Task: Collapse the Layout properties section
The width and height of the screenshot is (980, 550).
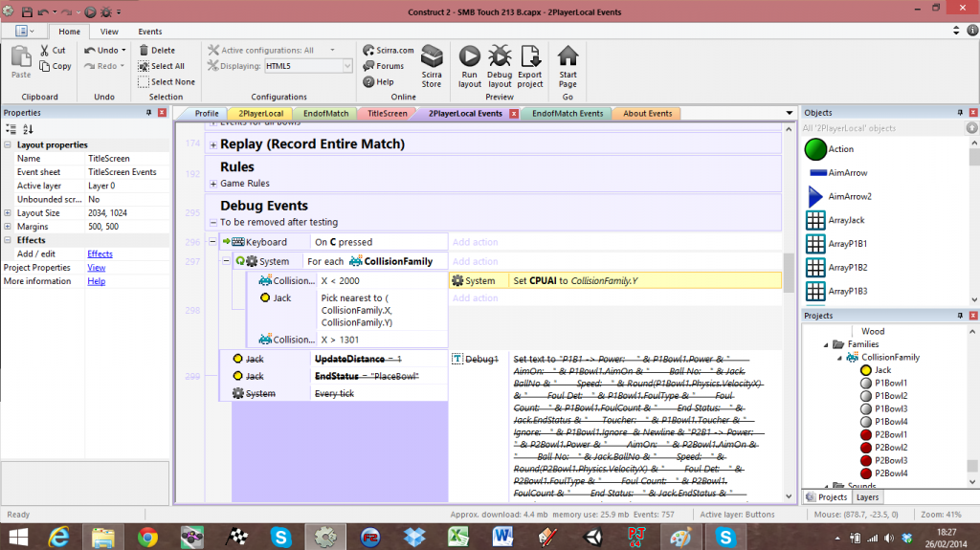Action: pyautogui.click(x=8, y=145)
